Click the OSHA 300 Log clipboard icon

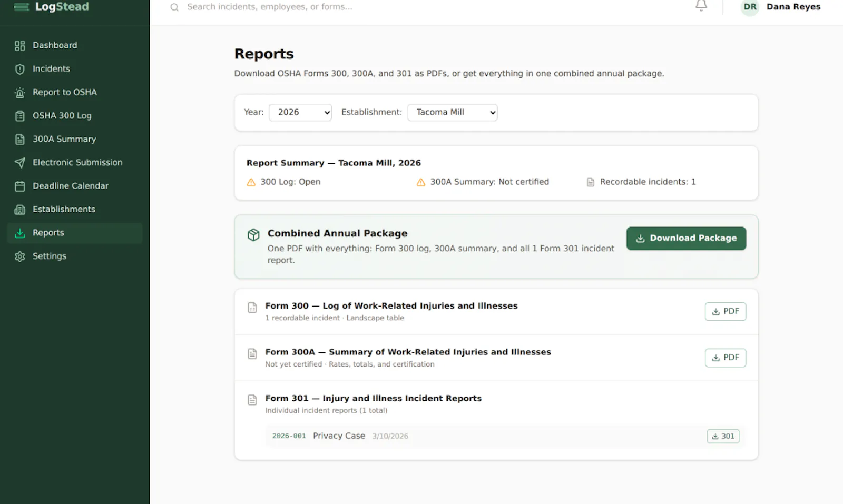coord(20,116)
